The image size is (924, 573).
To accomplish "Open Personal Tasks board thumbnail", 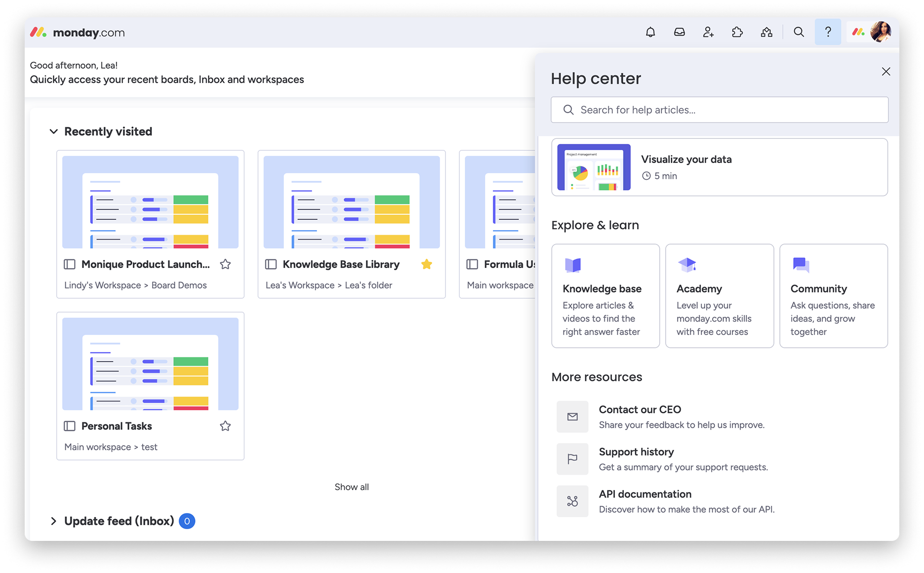I will point(150,364).
